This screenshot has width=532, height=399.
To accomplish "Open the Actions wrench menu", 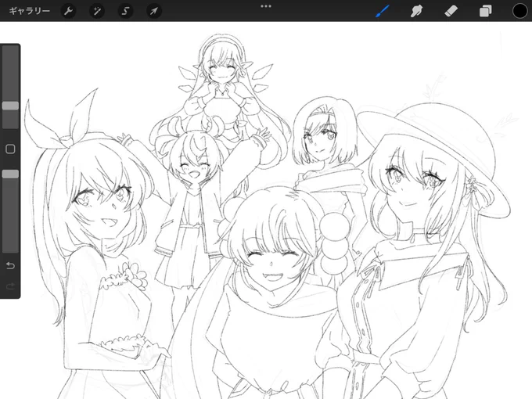I will point(69,11).
